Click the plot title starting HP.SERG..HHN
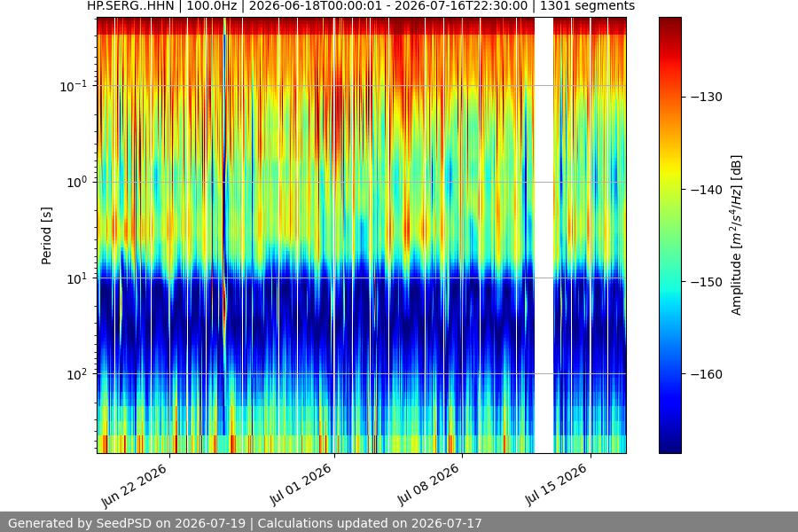The height and width of the screenshot is (532, 798). tap(361, 6)
